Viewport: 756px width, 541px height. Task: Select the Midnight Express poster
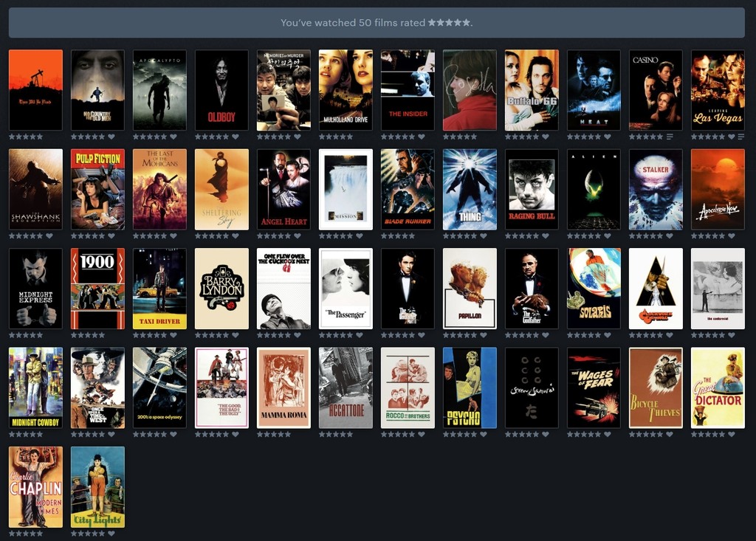click(x=35, y=289)
